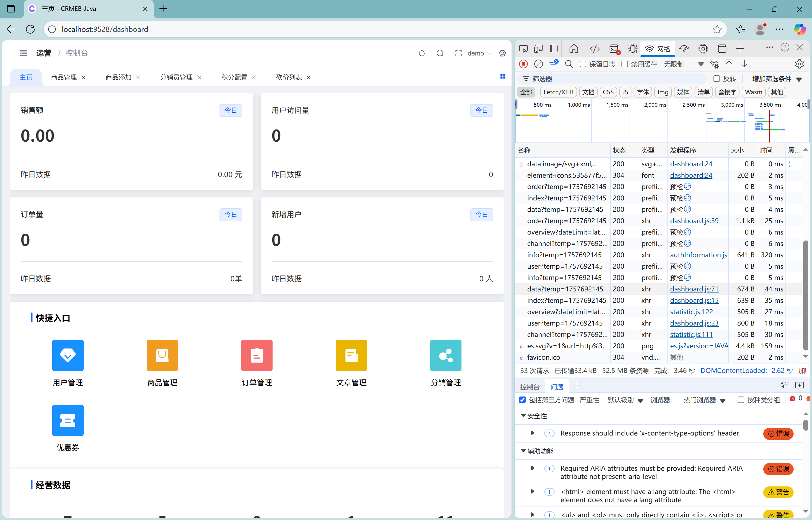Click the 今日 badge on 销售额 card
The height and width of the screenshot is (520, 812).
[231, 110]
